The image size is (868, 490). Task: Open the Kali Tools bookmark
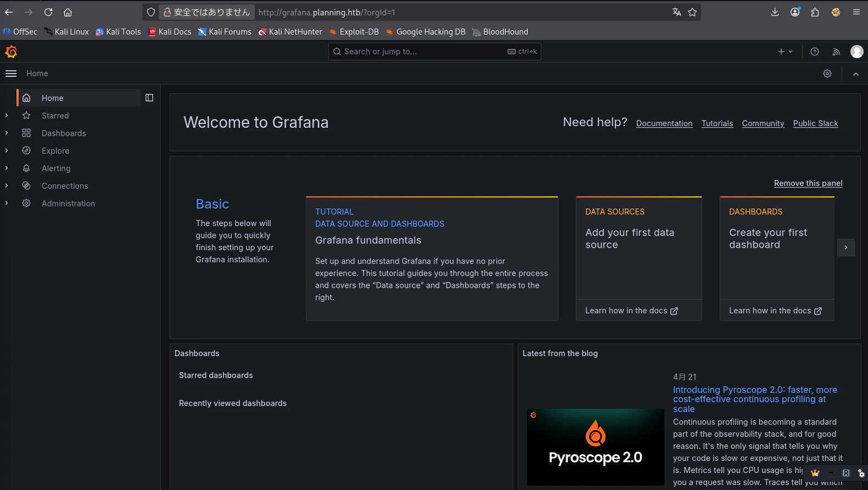point(118,32)
